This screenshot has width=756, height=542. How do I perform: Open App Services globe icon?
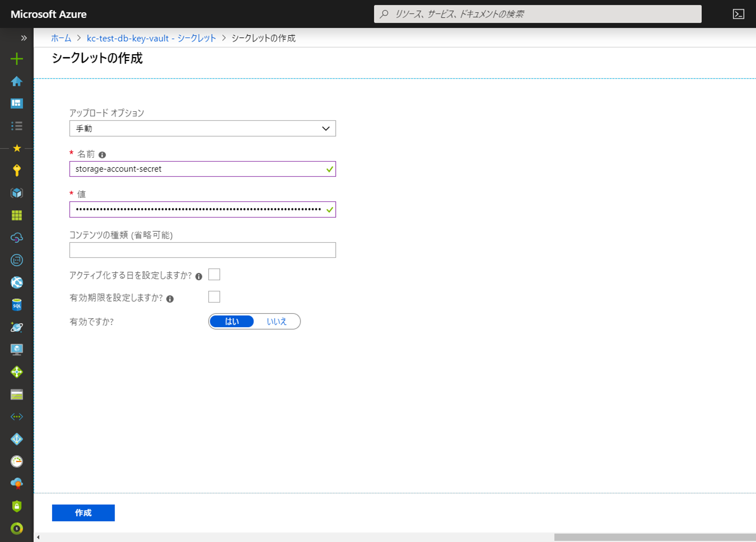pos(17,282)
